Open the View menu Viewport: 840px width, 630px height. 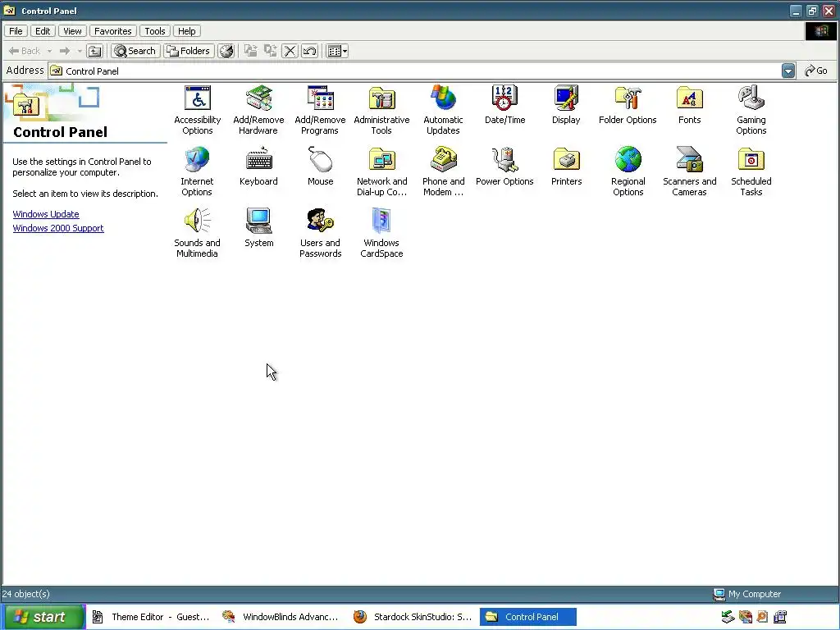[x=72, y=31]
